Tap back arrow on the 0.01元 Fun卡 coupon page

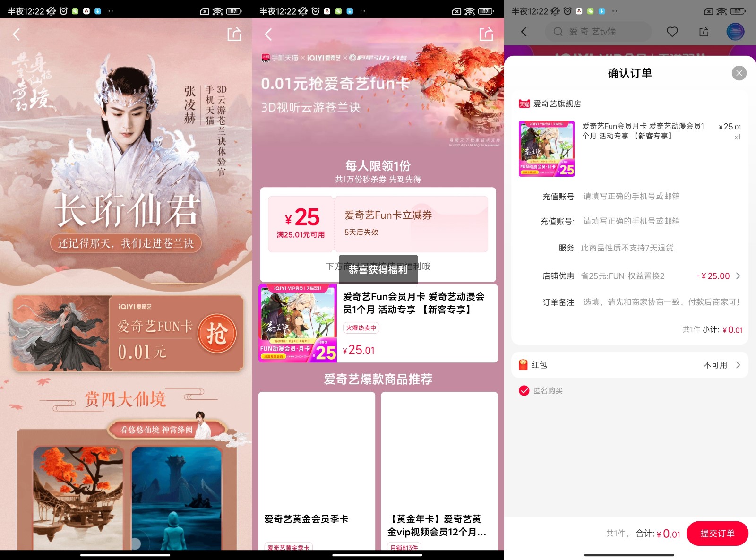(x=268, y=34)
